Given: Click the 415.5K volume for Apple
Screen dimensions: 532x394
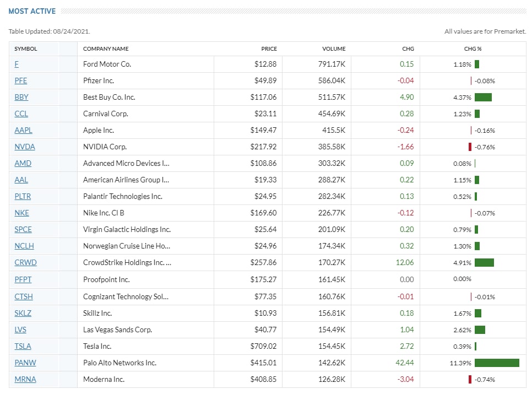Looking at the screenshot, I should point(334,130).
